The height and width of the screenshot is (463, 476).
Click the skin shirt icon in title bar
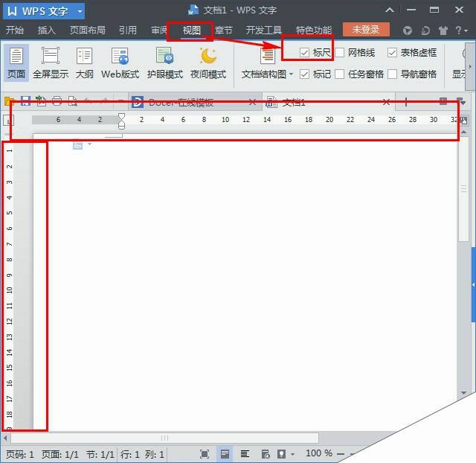point(443,31)
